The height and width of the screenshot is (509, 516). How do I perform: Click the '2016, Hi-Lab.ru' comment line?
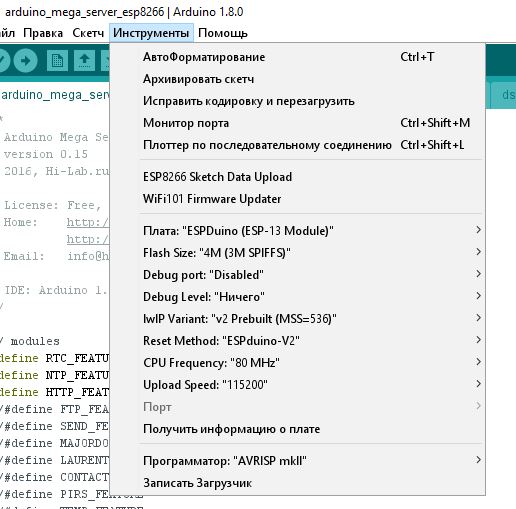(x=56, y=171)
